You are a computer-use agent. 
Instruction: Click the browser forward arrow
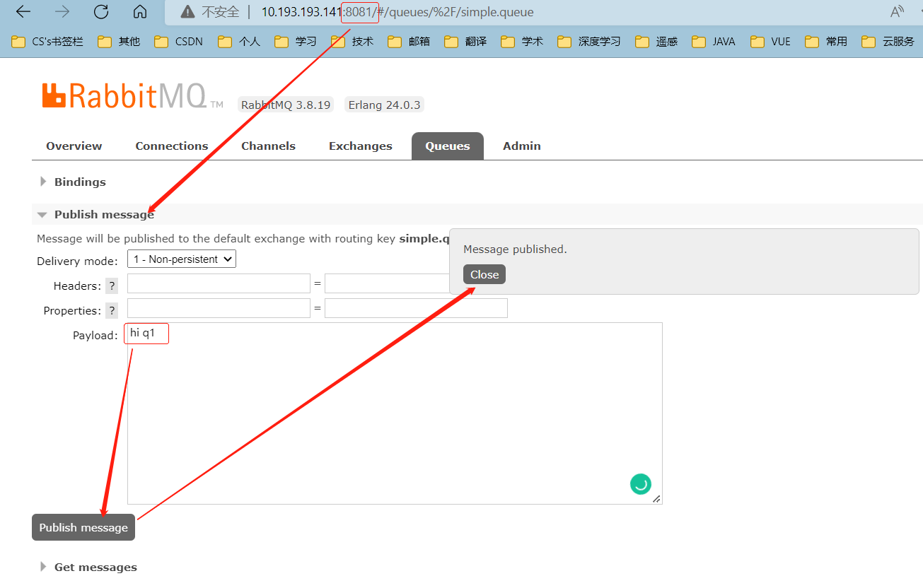(62, 12)
